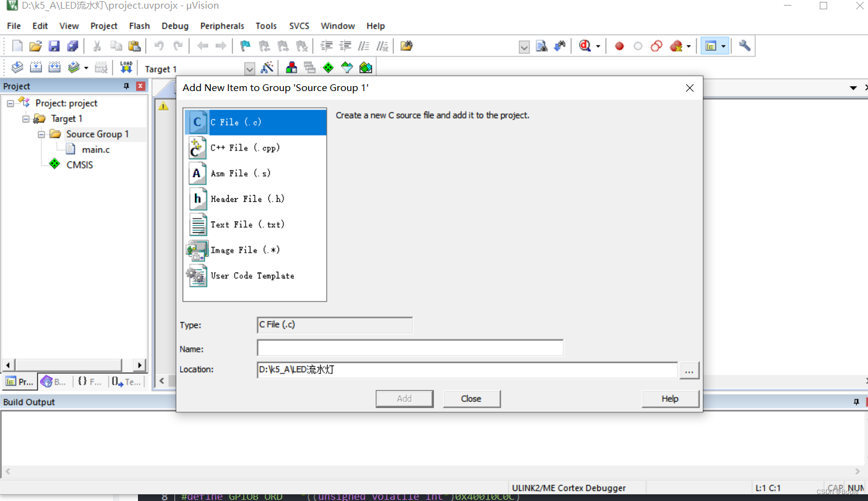Click the Close button in the dialog
The image size is (868, 501).
(x=471, y=399)
